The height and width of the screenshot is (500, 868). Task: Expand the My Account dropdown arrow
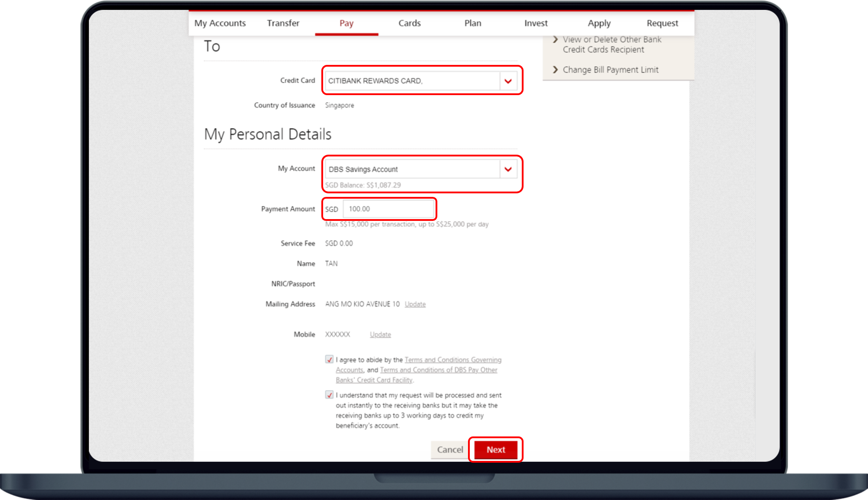tap(508, 169)
